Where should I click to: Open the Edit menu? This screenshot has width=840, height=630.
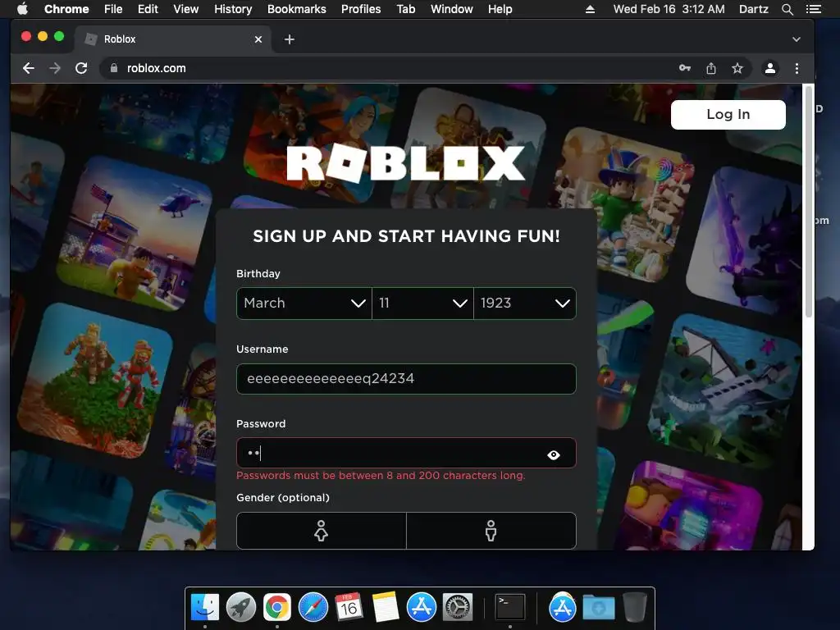click(x=148, y=9)
